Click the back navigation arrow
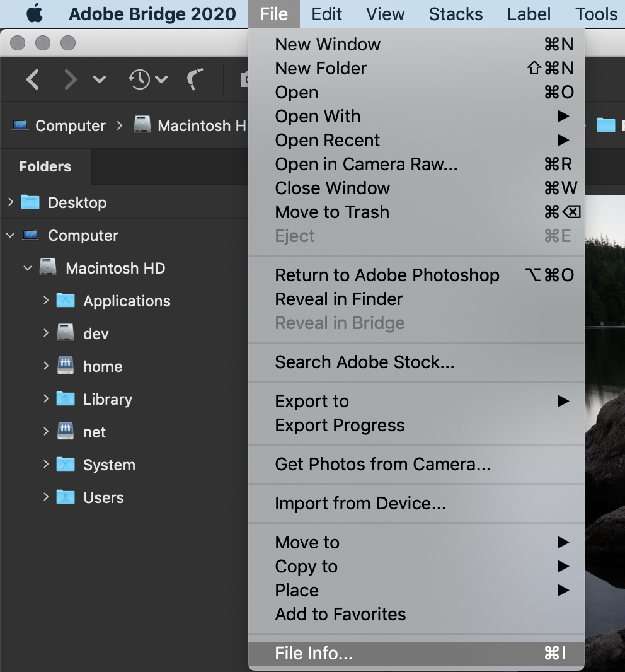Viewport: 625px width, 672px height. pyautogui.click(x=33, y=79)
